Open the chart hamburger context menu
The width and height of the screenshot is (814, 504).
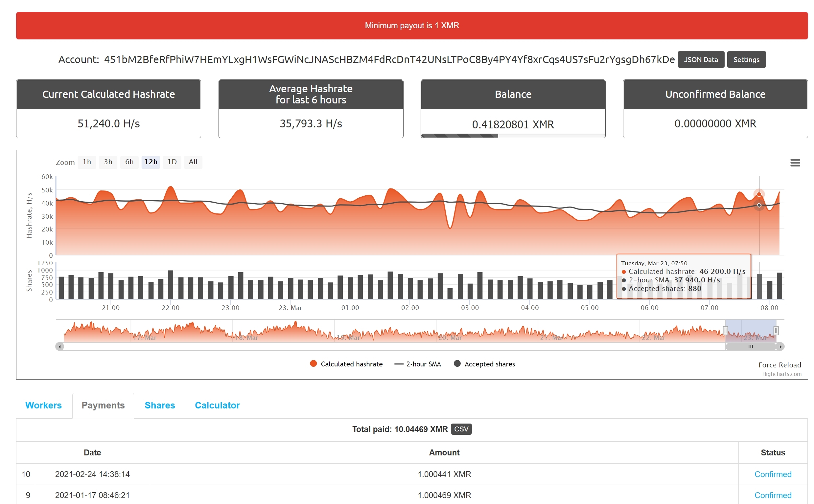pyautogui.click(x=795, y=163)
